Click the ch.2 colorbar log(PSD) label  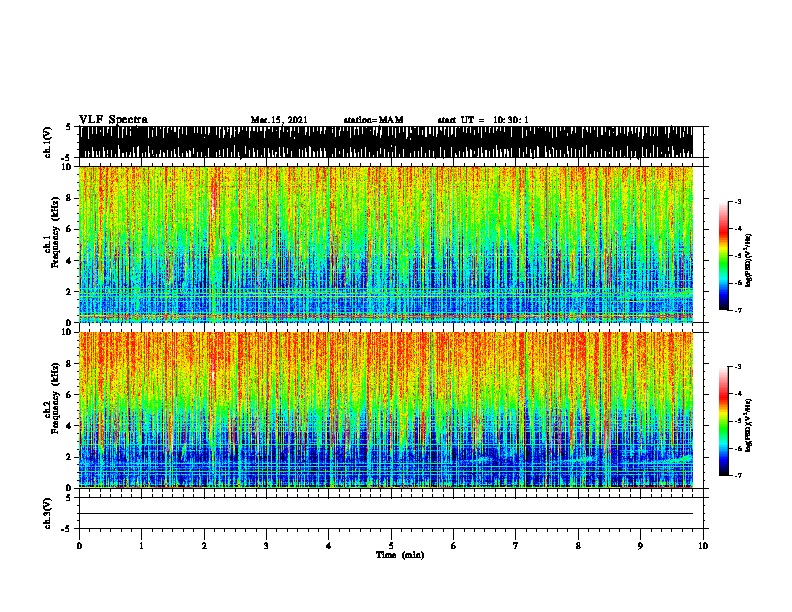(x=749, y=425)
